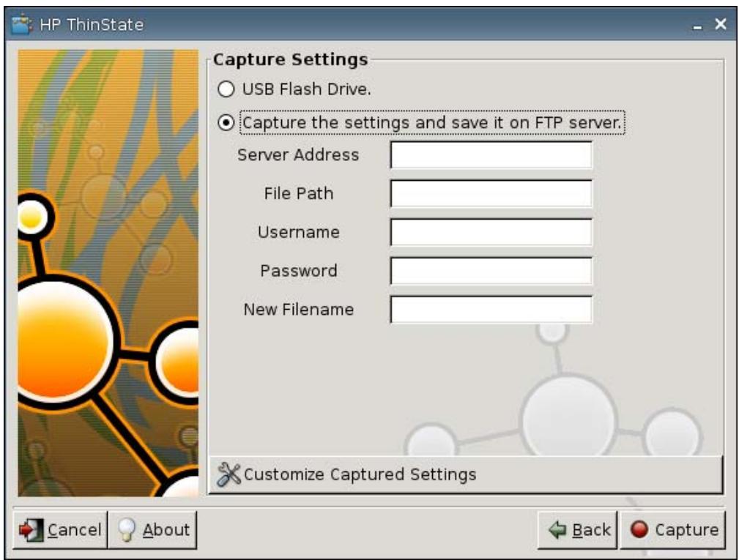
Task: Click the 'Password' label text
Action: [x=298, y=271]
